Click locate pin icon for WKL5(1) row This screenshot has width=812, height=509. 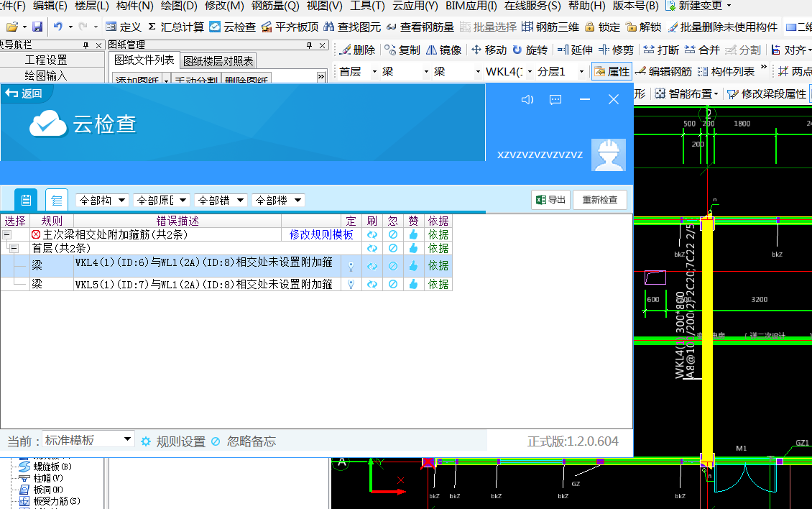click(351, 285)
